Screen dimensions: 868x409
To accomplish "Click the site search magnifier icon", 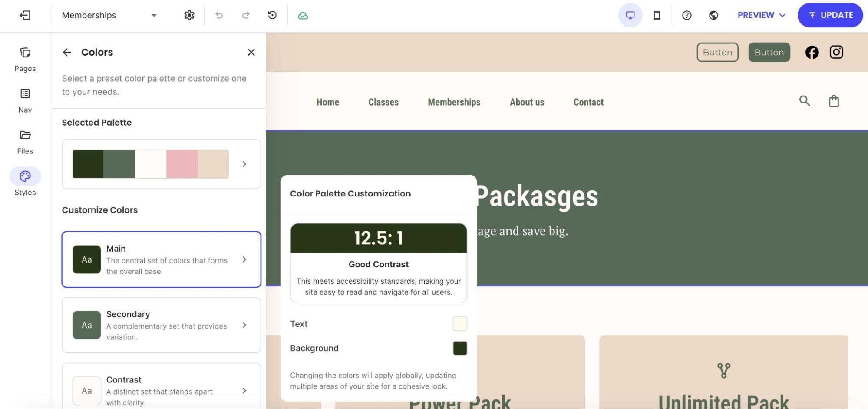I will (805, 101).
